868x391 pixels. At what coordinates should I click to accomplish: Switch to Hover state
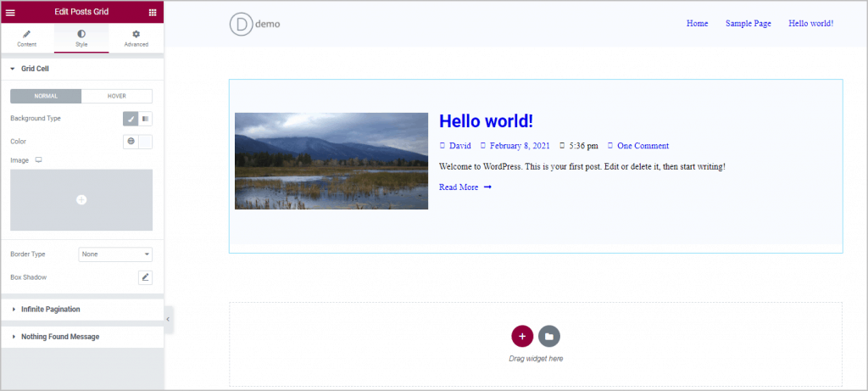[x=117, y=96]
